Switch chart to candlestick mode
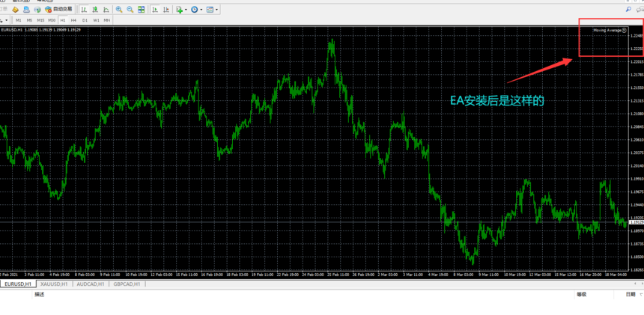 coord(95,10)
